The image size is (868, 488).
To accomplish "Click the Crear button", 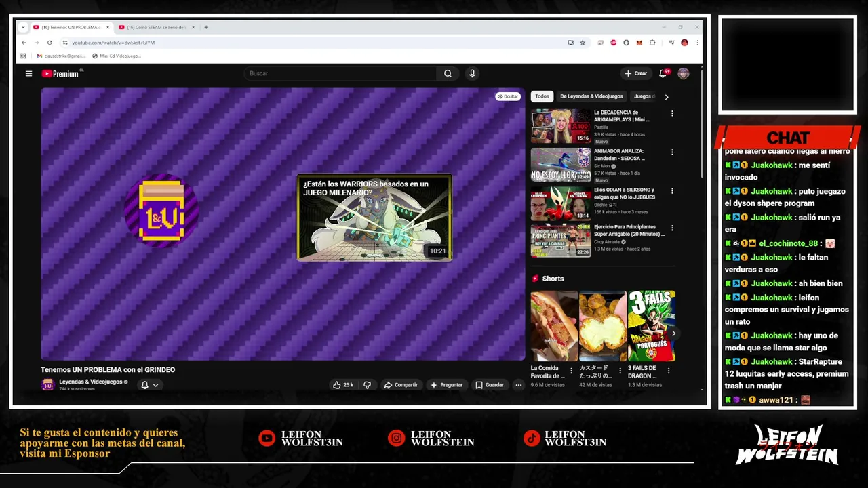I will click(x=636, y=73).
